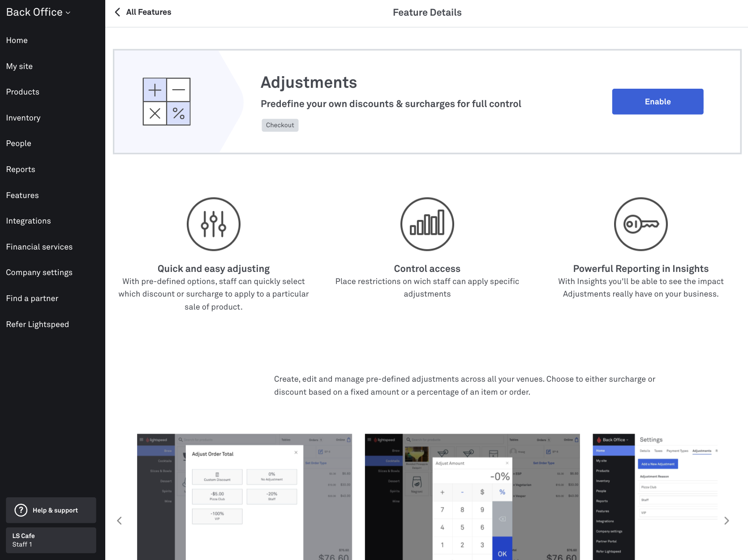
Task: Click the bar chart Control access icon
Action: point(427,224)
